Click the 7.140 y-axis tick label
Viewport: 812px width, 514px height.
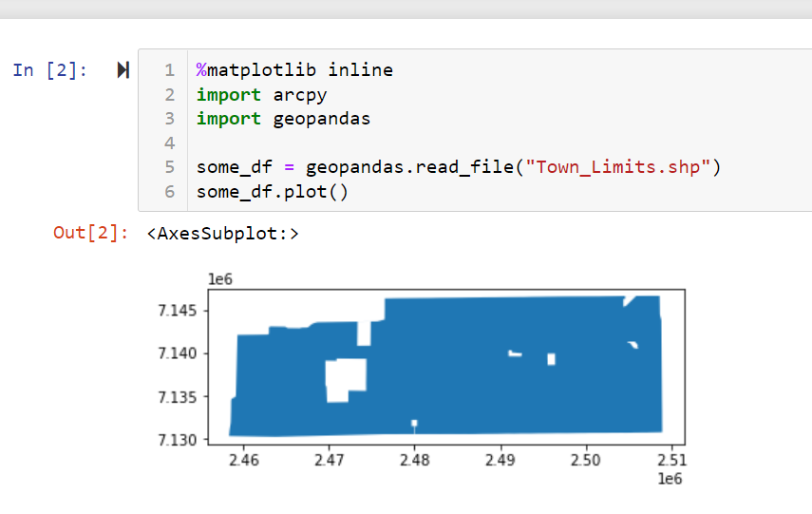(x=178, y=353)
